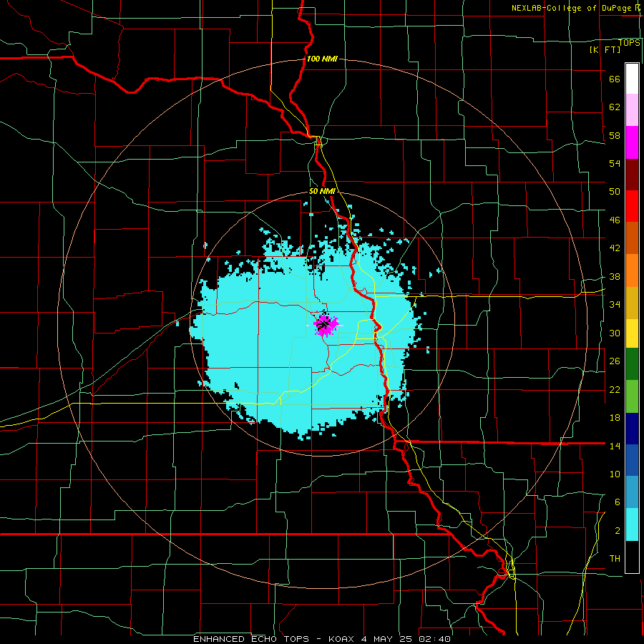
Task: Click the 'TH' legend label
Action: [615, 559]
